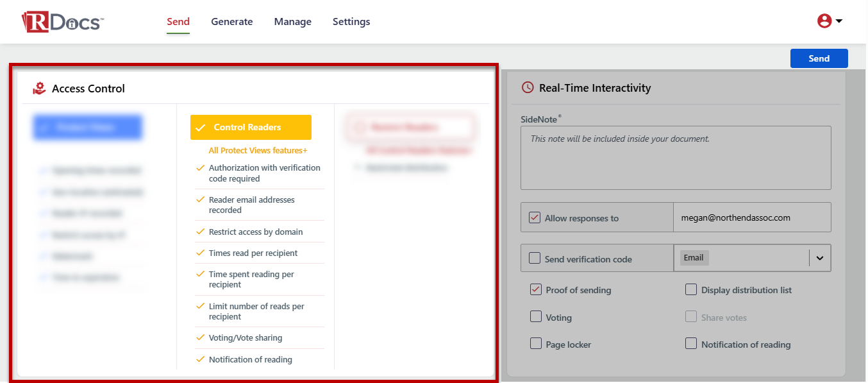Expand the account dropdown caret
868x383 pixels.
click(839, 21)
